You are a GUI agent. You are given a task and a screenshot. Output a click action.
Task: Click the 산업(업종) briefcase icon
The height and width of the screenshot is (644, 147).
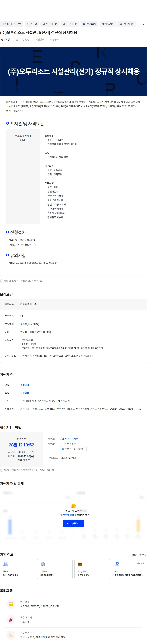pyautogui.click(x=80, y=564)
